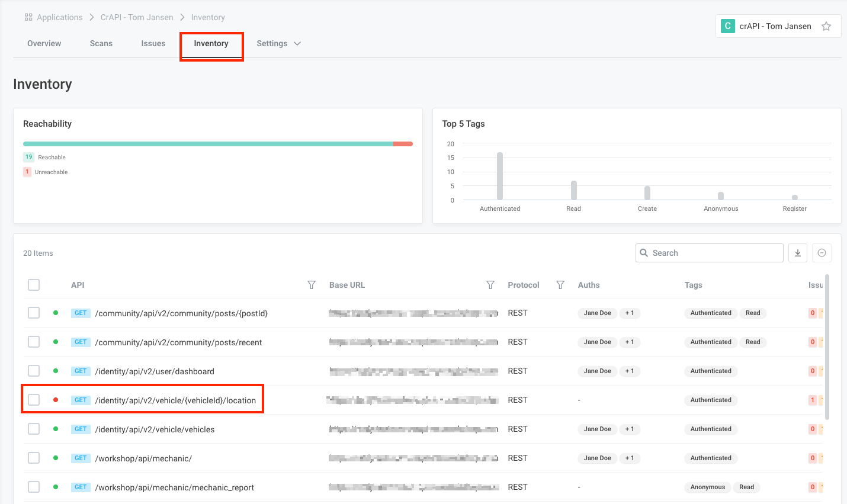The width and height of the screenshot is (847, 504).
Task: Click the Applications grid icon in breadcrumb
Action: (x=28, y=17)
